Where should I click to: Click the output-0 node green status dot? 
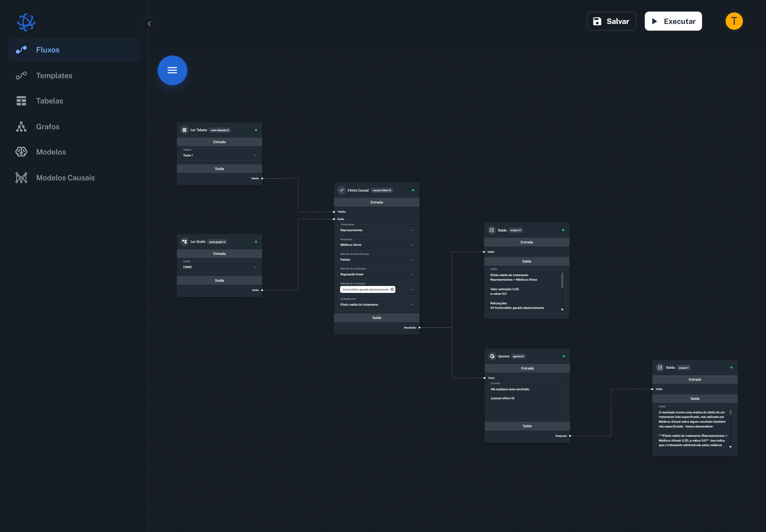(x=563, y=230)
